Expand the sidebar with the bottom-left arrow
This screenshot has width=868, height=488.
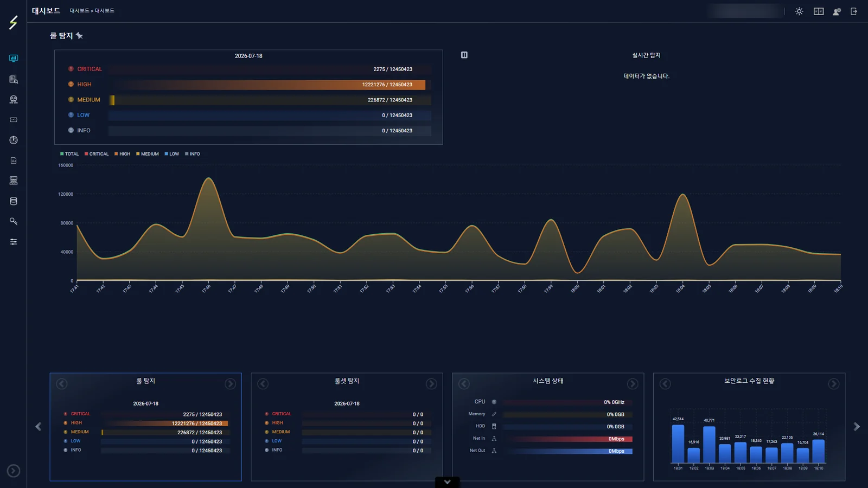[x=14, y=471]
